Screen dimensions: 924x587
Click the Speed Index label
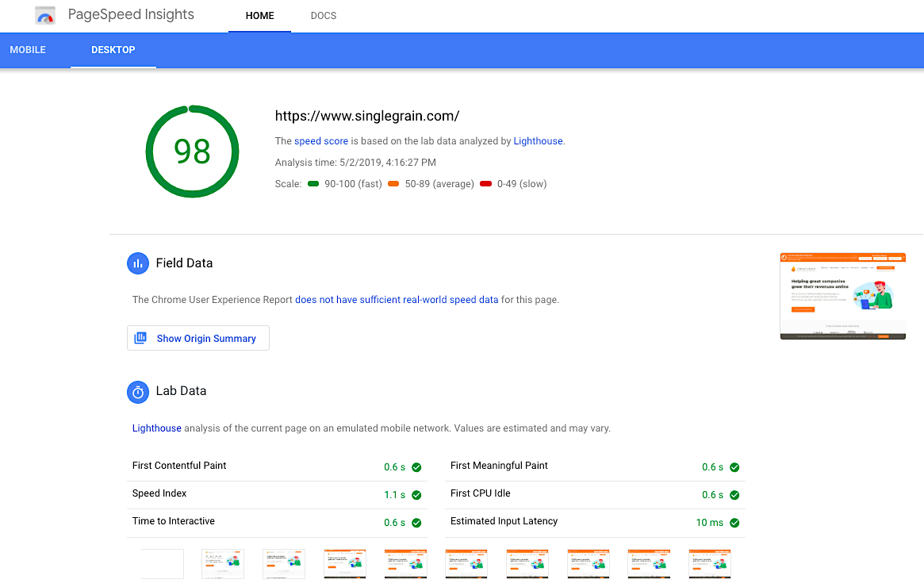click(x=159, y=493)
